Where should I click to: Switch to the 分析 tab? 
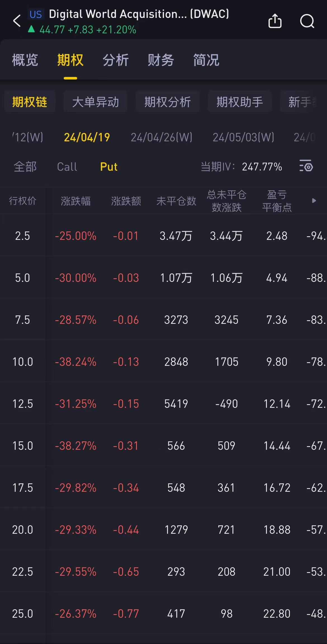116,60
